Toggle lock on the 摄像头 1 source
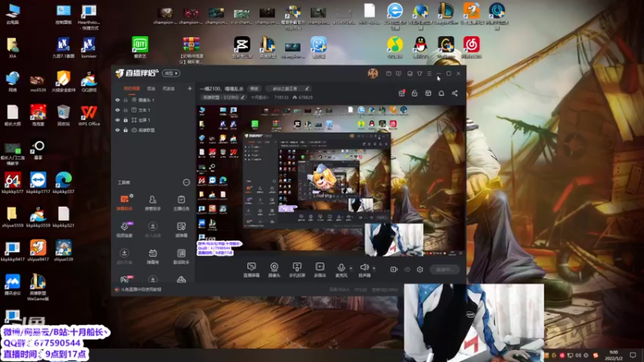This screenshot has width=644, height=362. tap(126, 100)
